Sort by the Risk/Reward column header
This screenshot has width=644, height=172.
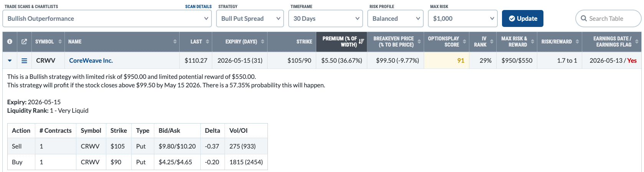click(x=560, y=42)
